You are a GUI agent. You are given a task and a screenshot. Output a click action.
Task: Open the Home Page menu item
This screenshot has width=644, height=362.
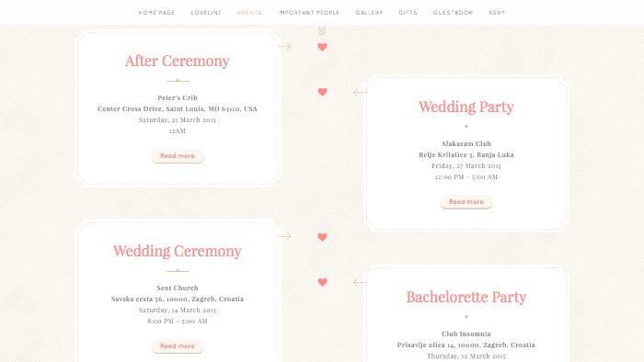click(157, 13)
